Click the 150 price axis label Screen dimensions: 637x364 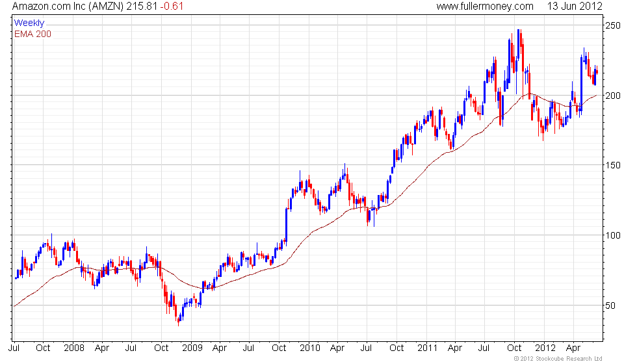click(612, 165)
